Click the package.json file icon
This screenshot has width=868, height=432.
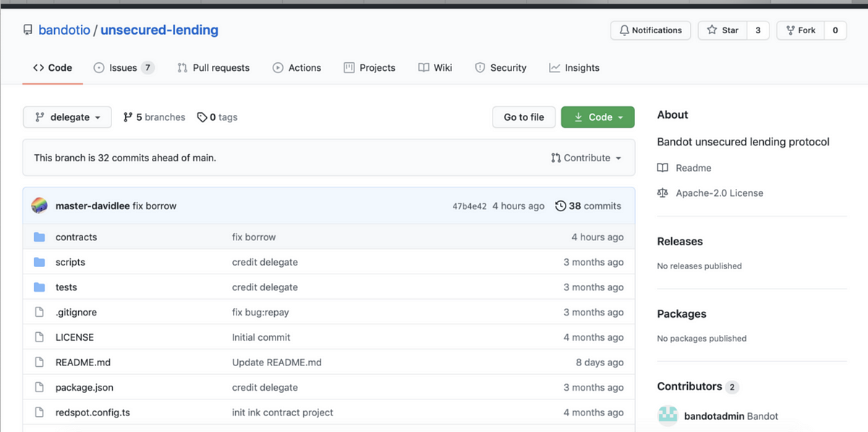pos(40,387)
